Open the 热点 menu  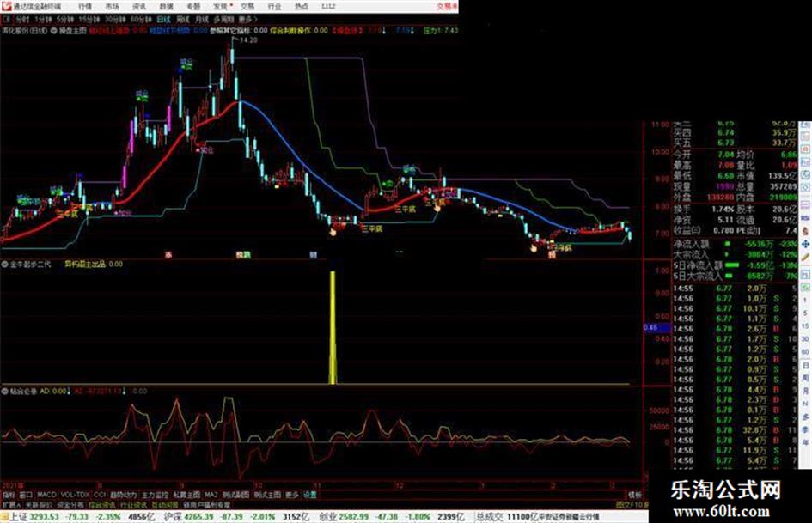[301, 7]
